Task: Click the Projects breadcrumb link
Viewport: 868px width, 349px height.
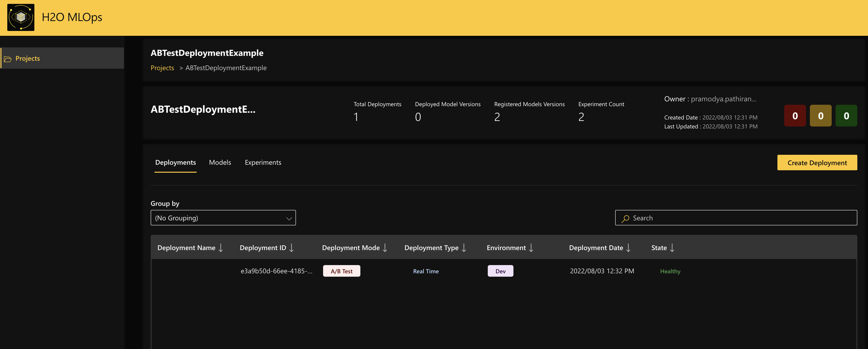Action: pyautogui.click(x=162, y=68)
